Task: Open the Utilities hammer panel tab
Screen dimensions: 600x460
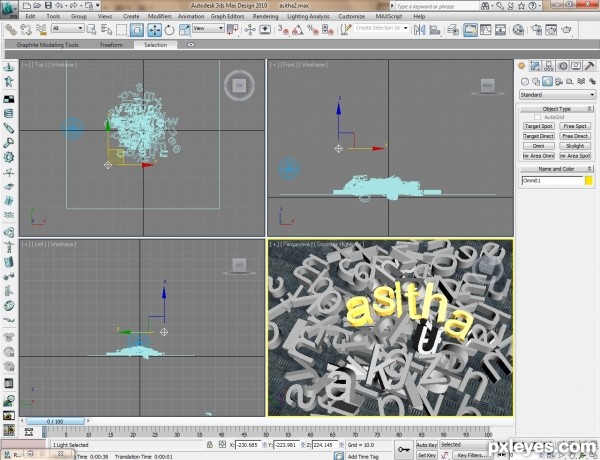Action: 590,66
